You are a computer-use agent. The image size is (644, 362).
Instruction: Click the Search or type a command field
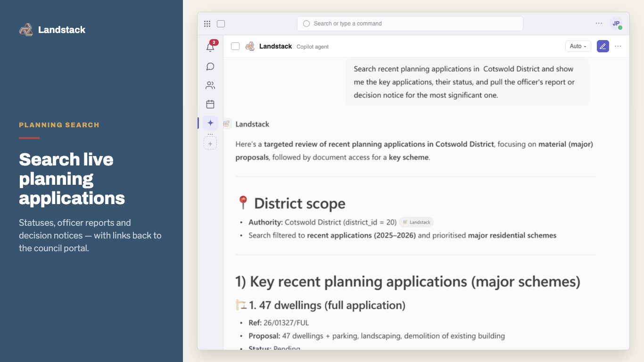point(410,24)
